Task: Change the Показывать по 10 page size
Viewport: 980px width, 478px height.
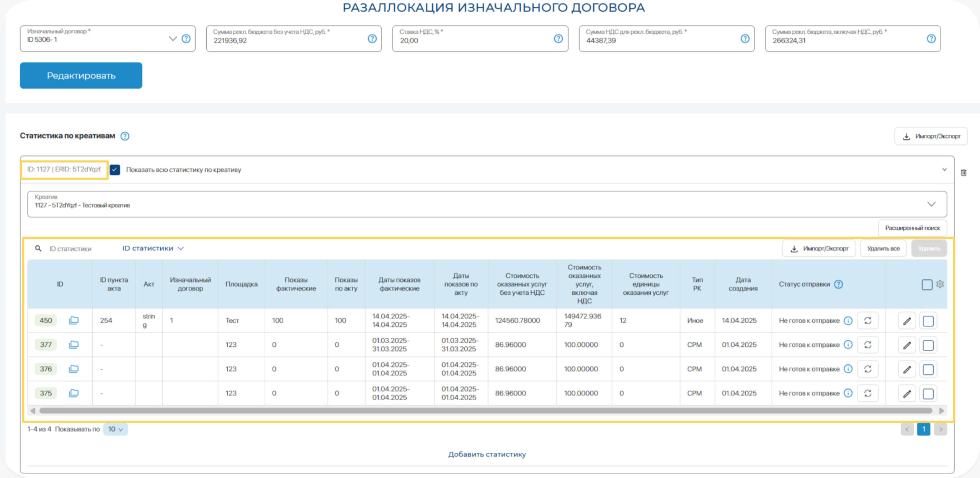Action: click(x=115, y=429)
